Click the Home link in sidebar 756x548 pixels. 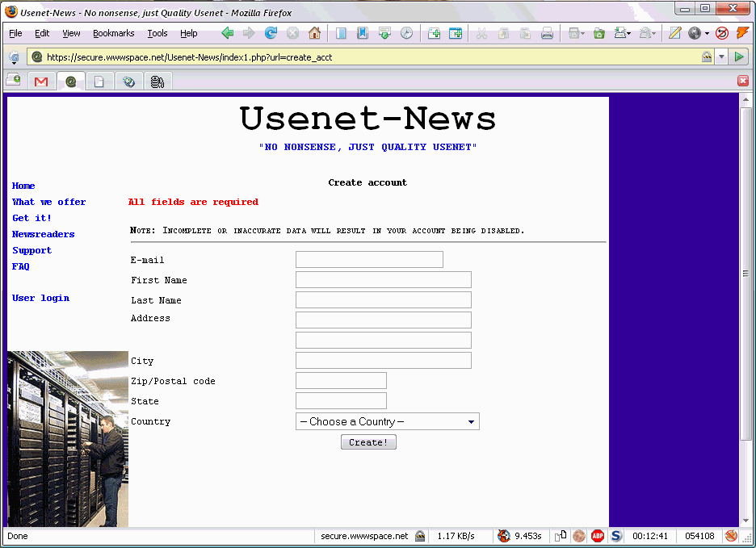point(23,186)
